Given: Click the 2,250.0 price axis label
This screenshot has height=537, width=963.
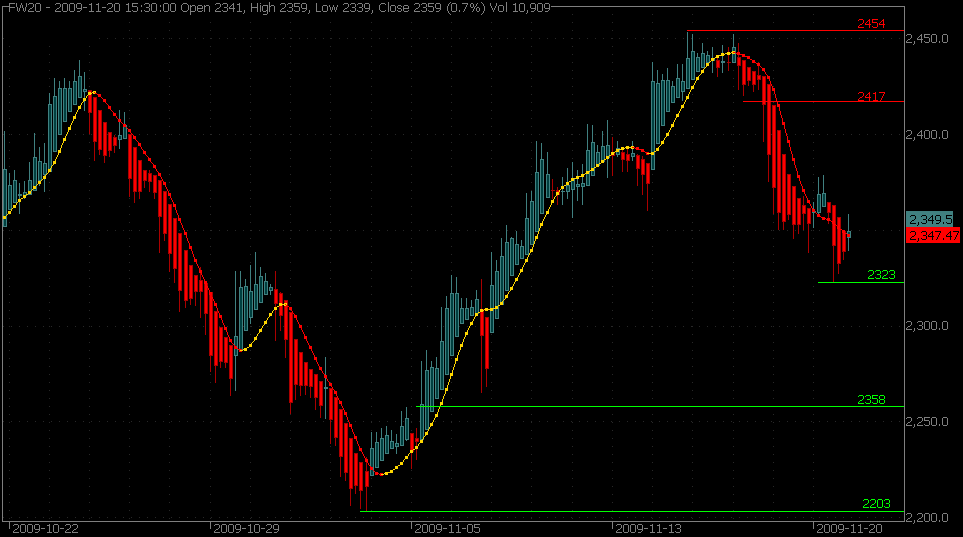Looking at the screenshot, I should (927, 421).
